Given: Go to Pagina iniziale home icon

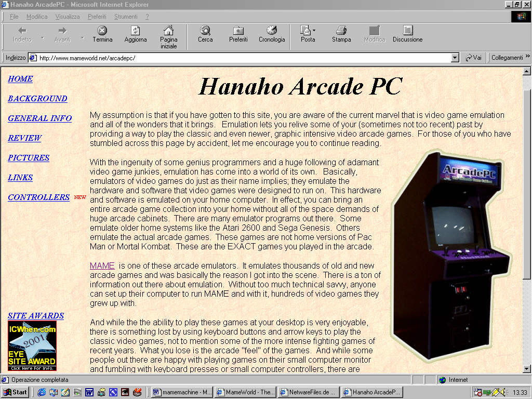Looking at the screenshot, I should (169, 31).
